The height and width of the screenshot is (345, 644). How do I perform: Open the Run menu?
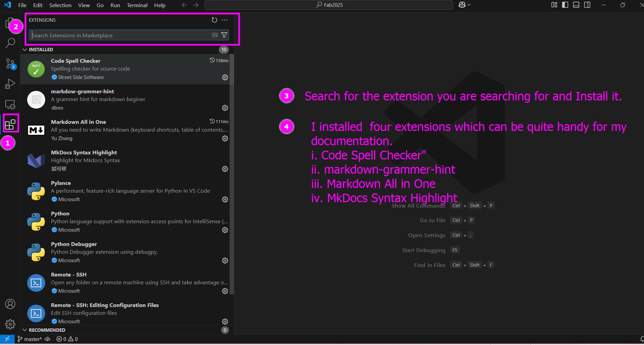[x=115, y=5]
